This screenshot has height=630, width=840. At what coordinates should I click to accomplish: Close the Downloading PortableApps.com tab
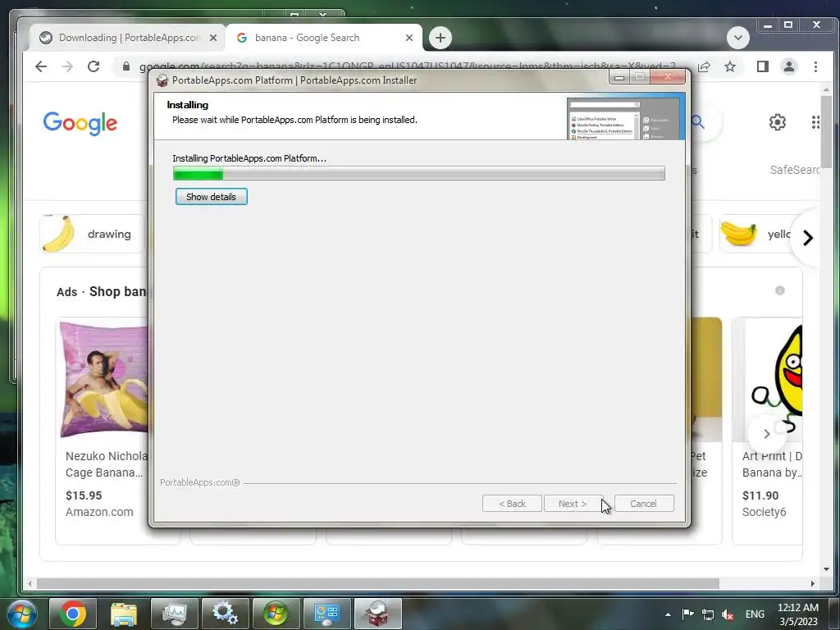pos(212,38)
